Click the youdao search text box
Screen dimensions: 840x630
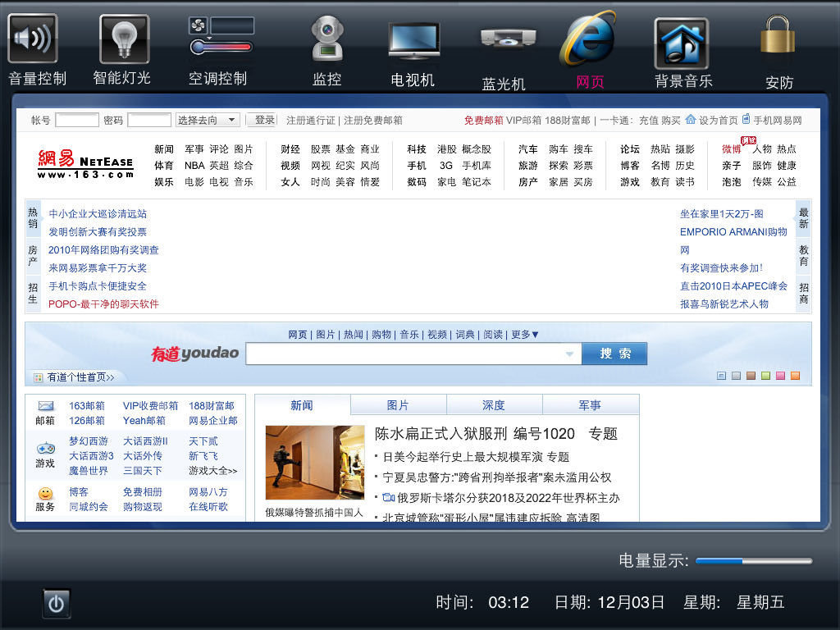(x=413, y=354)
